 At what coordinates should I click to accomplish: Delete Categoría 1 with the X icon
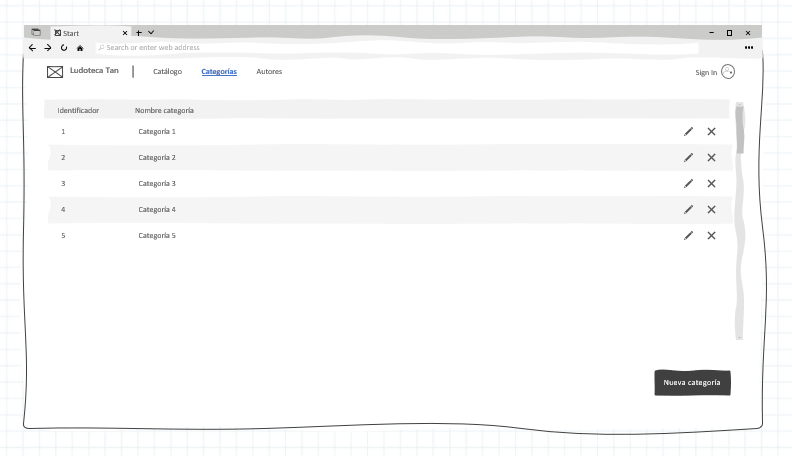tap(711, 131)
